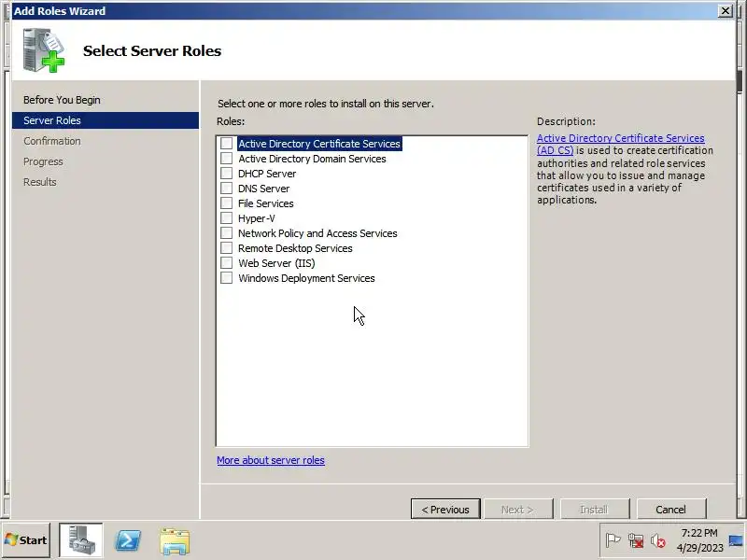This screenshot has height=560, width=747.
Task: Go to the Before You Begin step
Action: 62,100
